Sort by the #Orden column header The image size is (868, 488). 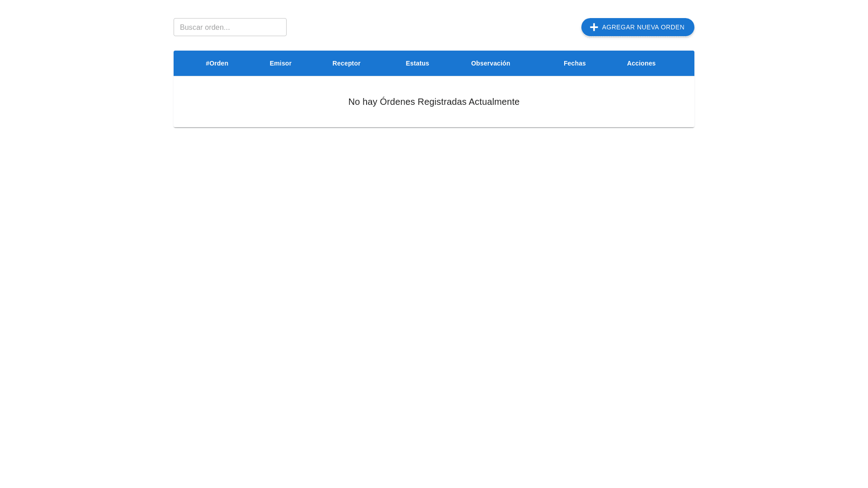[x=217, y=63]
